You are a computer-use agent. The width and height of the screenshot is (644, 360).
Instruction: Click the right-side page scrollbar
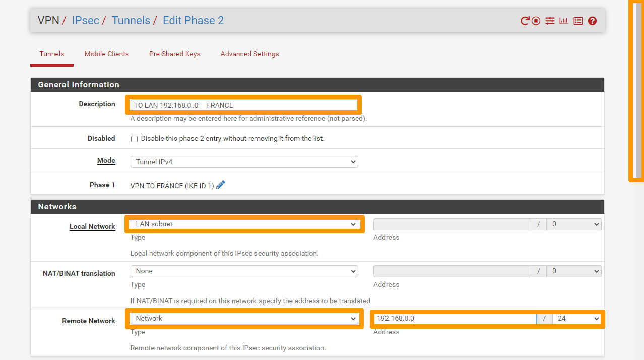[636, 91]
